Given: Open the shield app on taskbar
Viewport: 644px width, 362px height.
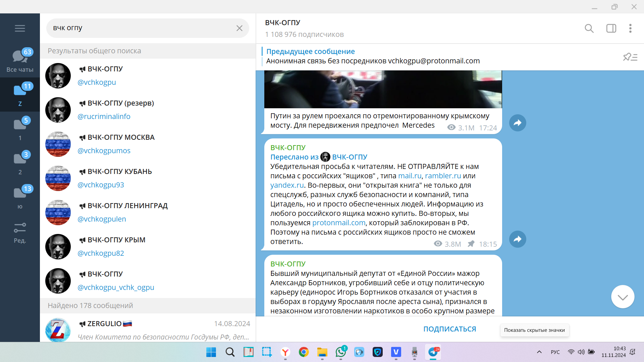Looking at the screenshot, I should [x=378, y=352].
